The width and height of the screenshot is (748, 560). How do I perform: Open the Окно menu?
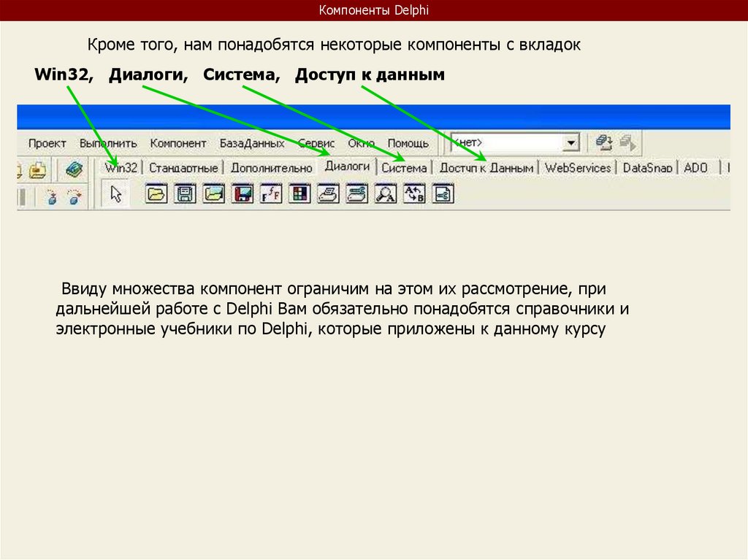click(x=361, y=143)
